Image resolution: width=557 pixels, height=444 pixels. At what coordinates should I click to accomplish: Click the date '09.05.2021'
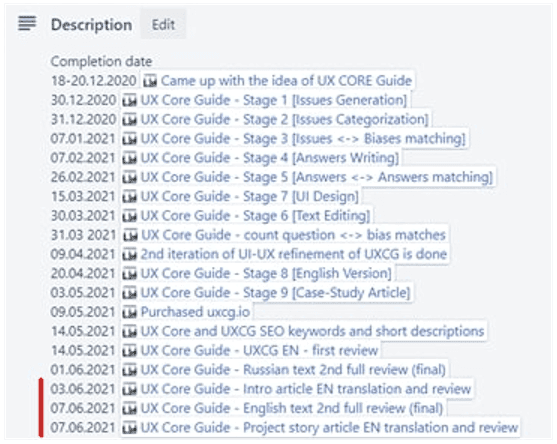pos(83,312)
